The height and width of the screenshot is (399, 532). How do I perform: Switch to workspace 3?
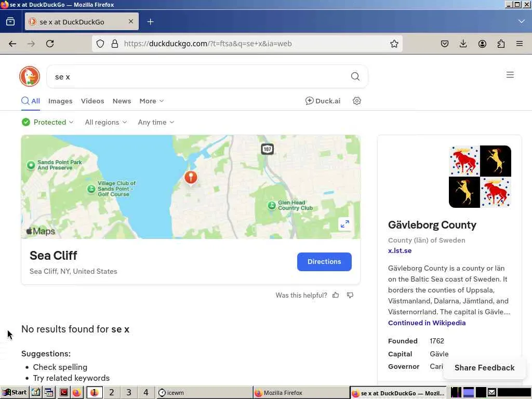(x=129, y=393)
